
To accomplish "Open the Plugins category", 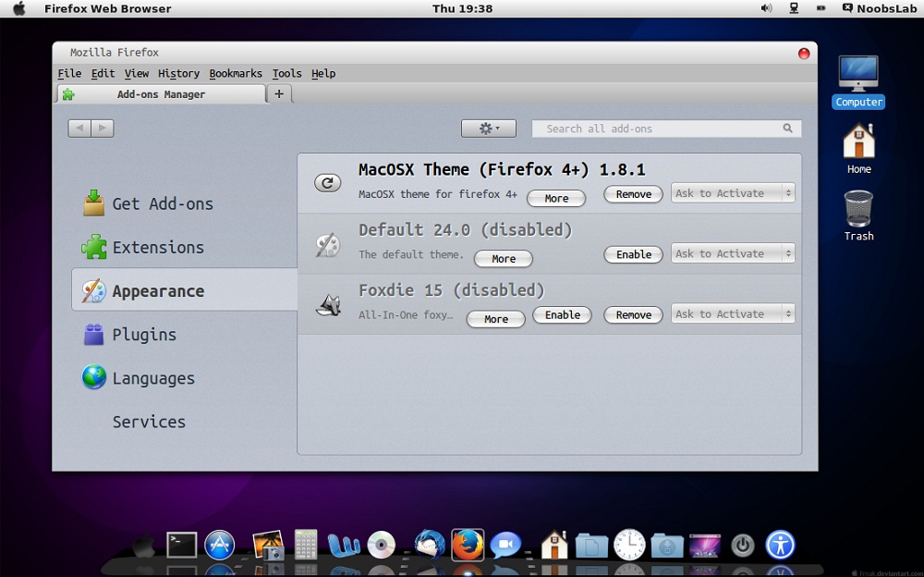I will pyautogui.click(x=129, y=335).
